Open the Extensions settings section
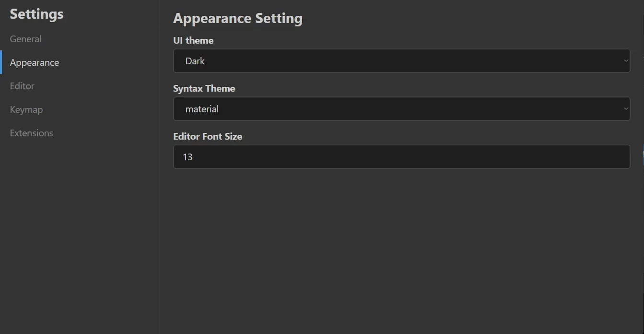The image size is (644, 334). click(x=31, y=133)
